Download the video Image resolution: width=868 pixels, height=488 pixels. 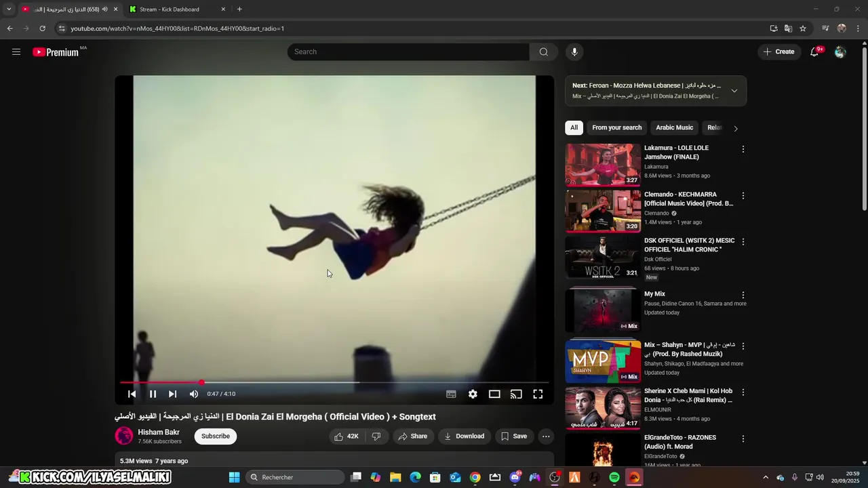(x=465, y=436)
